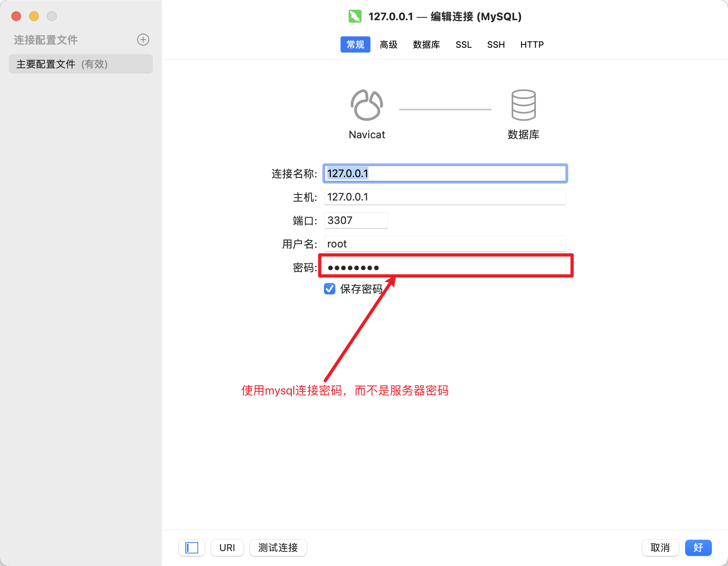This screenshot has height=566, width=728.
Task: Open the 数据库 tab
Action: [x=426, y=44]
